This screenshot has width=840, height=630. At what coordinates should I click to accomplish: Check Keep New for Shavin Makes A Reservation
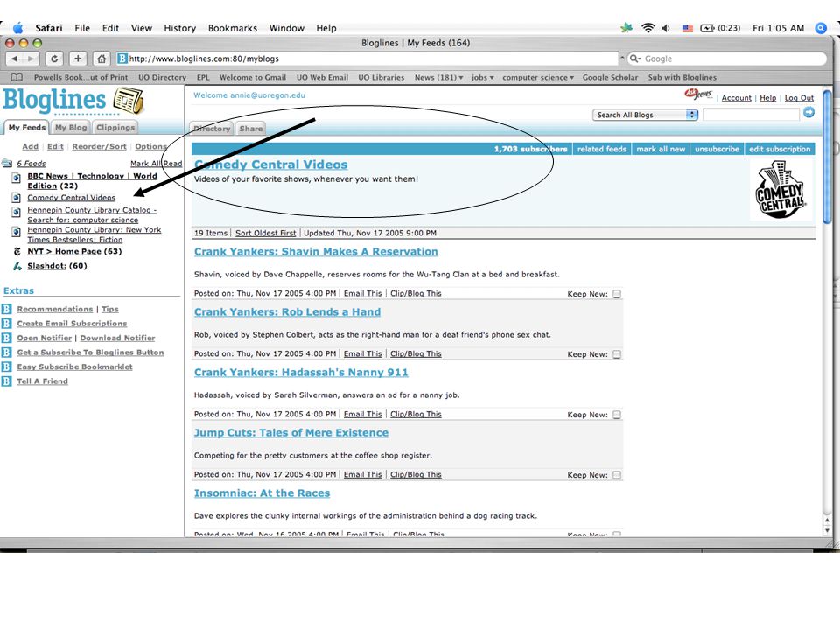tap(617, 294)
